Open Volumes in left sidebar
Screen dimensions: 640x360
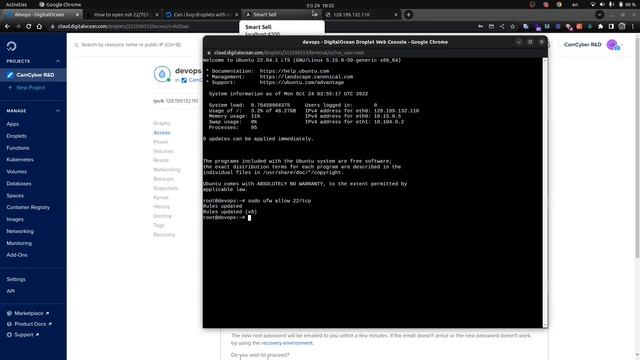[16, 172]
